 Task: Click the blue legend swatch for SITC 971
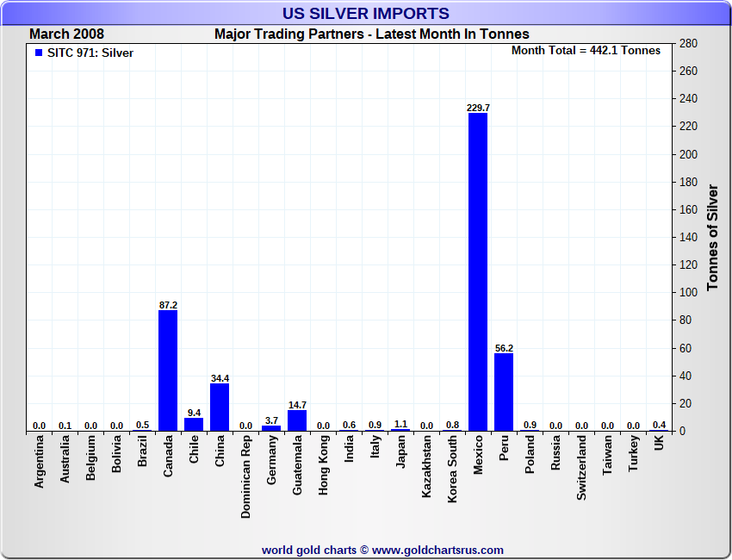(38, 53)
